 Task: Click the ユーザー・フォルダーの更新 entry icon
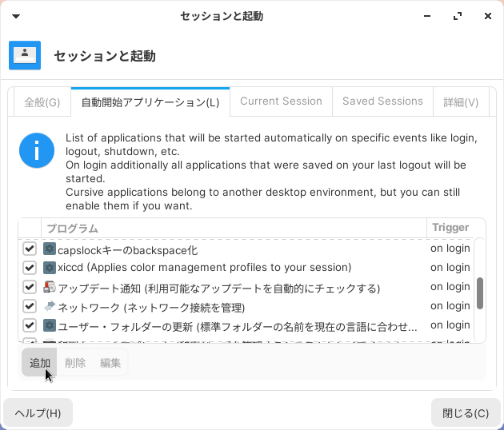50,325
